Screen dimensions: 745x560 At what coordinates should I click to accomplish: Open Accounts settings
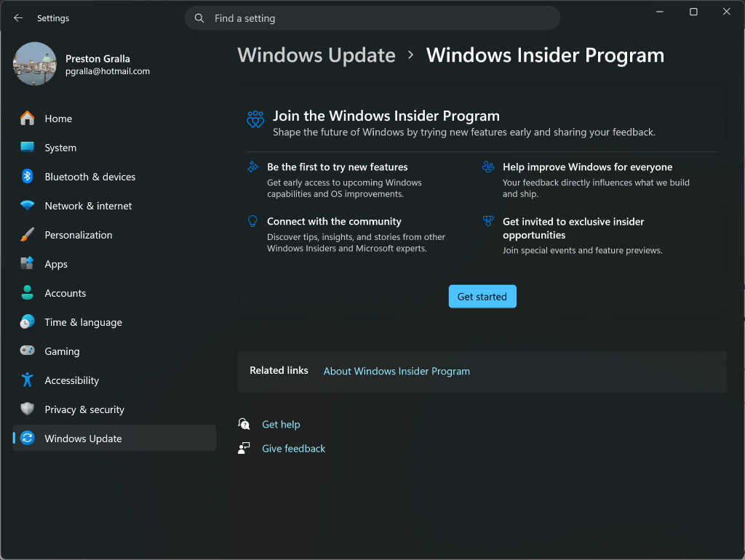[x=114, y=292]
